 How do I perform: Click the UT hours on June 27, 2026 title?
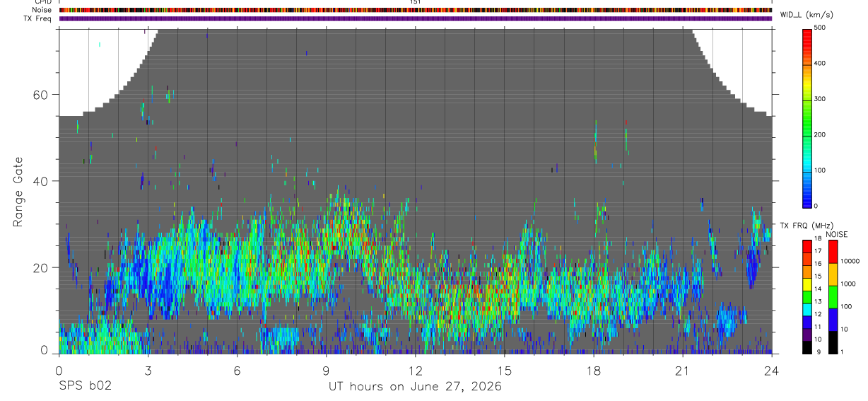coord(415,387)
